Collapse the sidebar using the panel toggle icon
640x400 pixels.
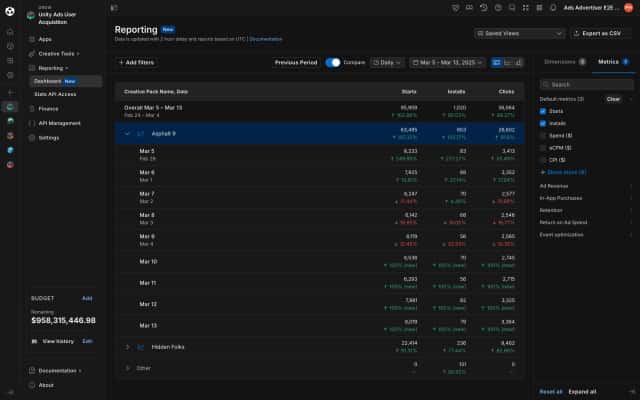114,8
